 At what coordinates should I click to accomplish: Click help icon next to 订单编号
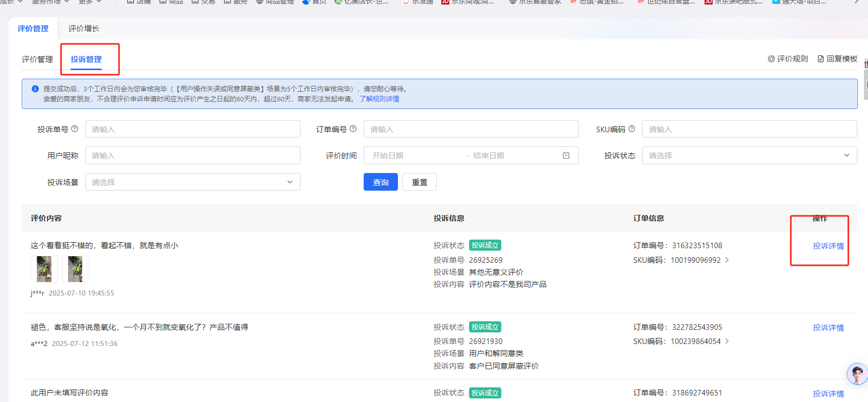[x=353, y=129]
